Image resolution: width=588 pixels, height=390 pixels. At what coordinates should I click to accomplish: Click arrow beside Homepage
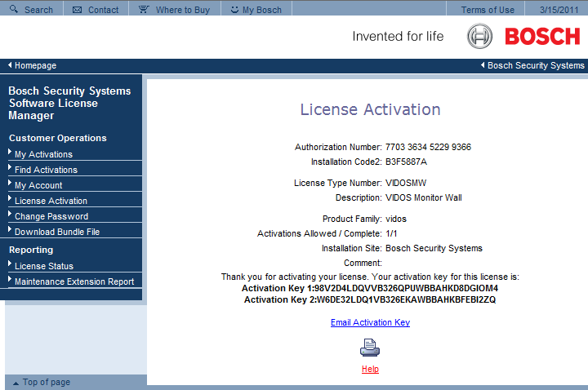pos(10,64)
